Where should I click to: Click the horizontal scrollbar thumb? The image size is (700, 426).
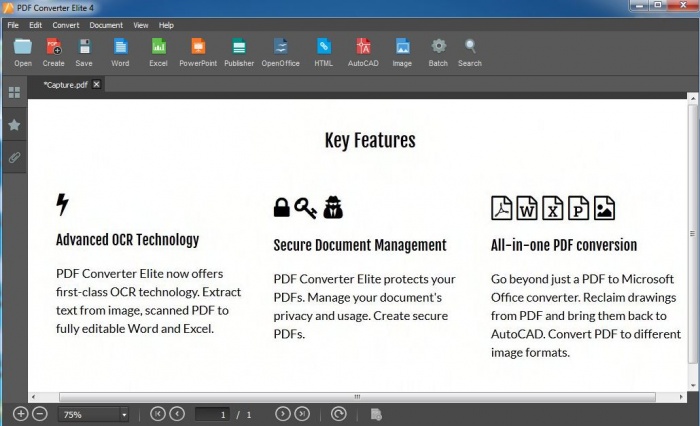coord(357,397)
